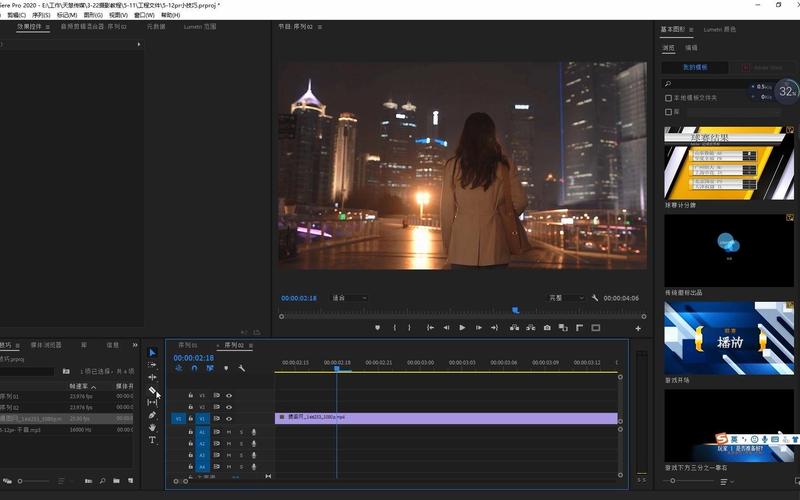Open the sequence 02 tab menu in timeline
Image resolution: width=800 pixels, height=500 pixels.
[x=251, y=345]
